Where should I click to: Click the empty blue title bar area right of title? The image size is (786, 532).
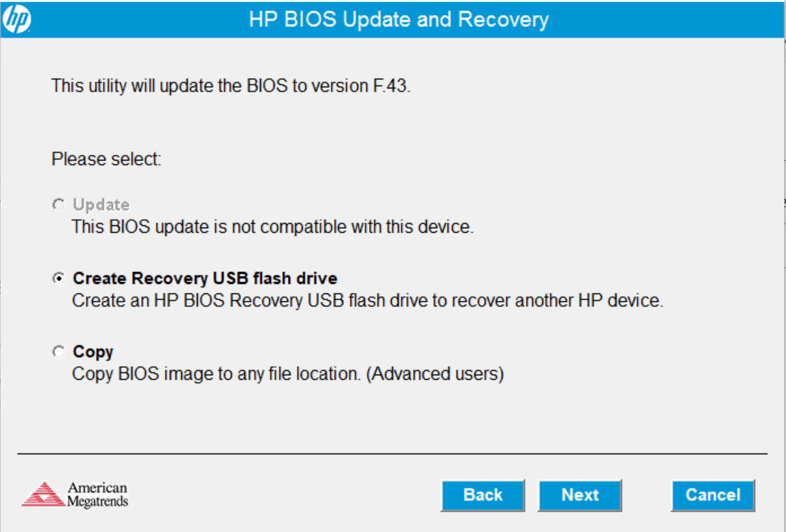coord(668,19)
